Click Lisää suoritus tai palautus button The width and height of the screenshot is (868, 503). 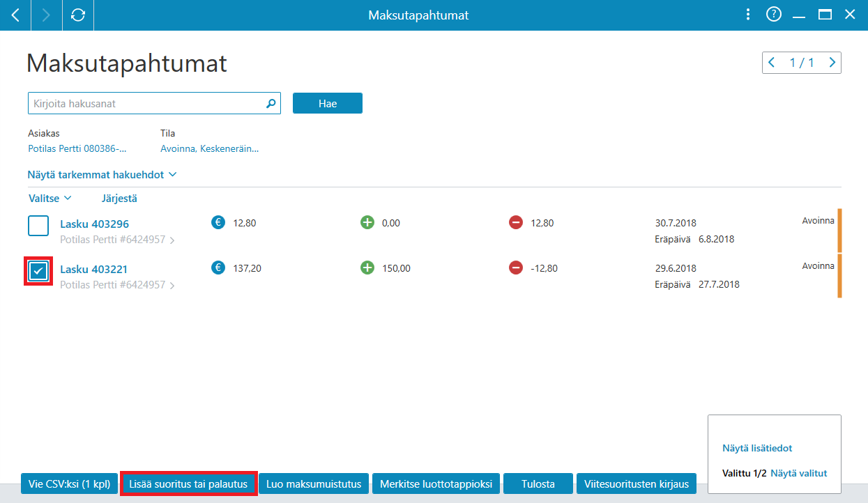(188, 483)
